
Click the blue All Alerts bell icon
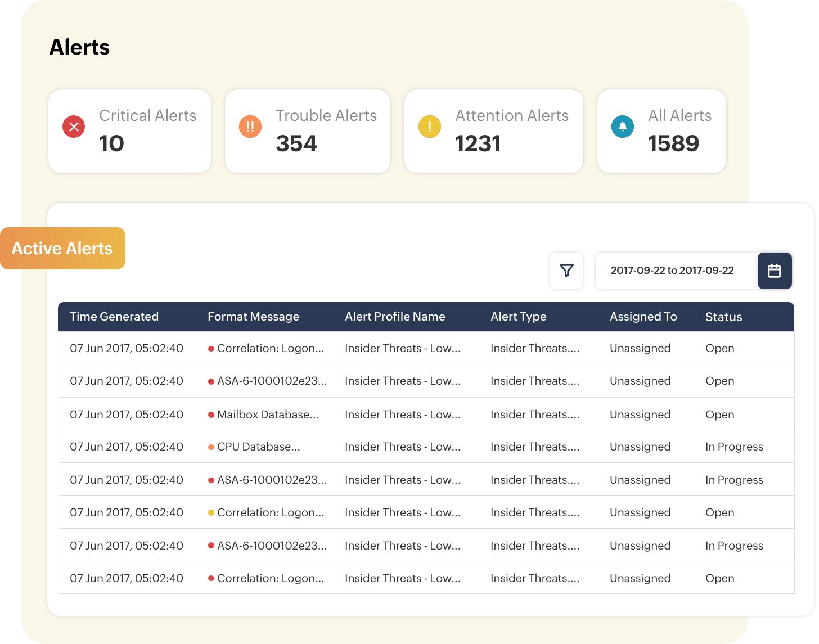[x=623, y=127]
